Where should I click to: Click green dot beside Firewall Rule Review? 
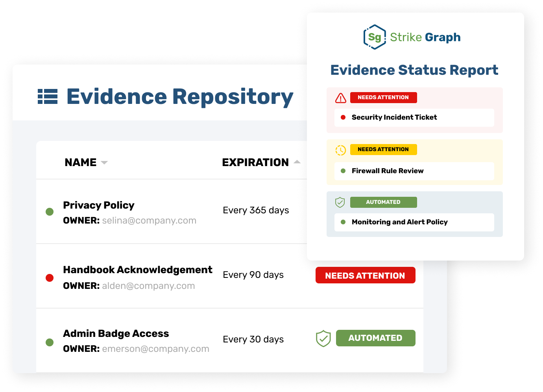343,171
